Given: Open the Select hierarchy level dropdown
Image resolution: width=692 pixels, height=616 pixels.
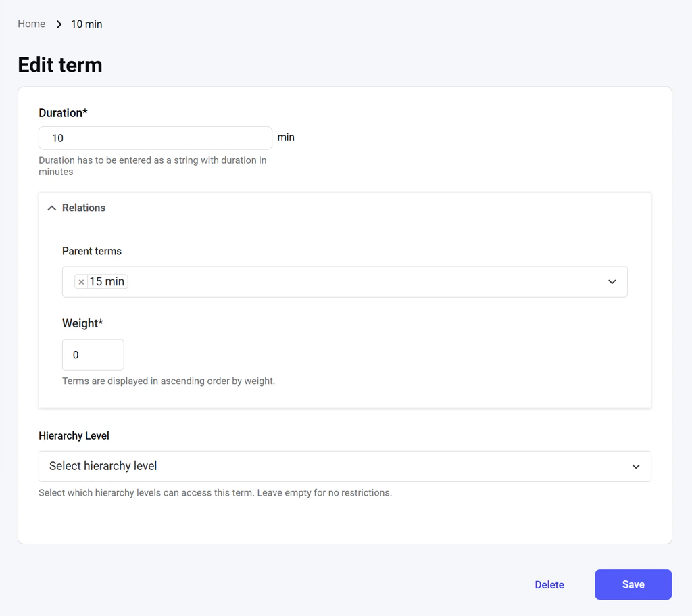Looking at the screenshot, I should [x=345, y=467].
